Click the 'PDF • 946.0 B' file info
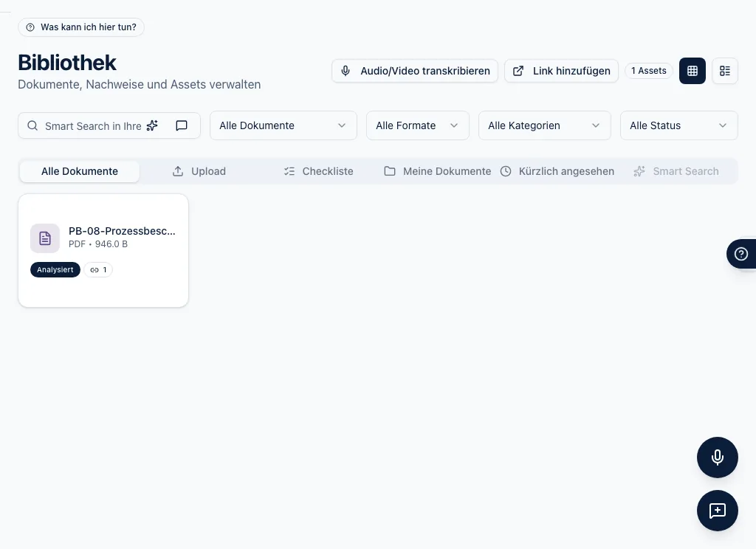This screenshot has height=549, width=756. click(x=98, y=244)
